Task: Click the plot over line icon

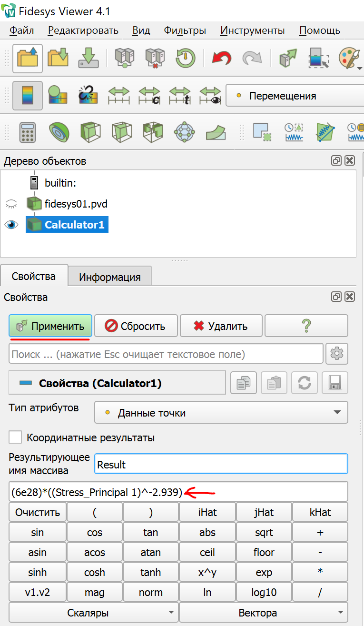Action: (325, 132)
